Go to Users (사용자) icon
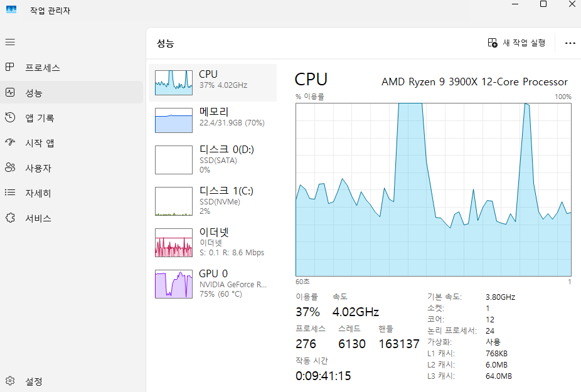 tap(10, 168)
